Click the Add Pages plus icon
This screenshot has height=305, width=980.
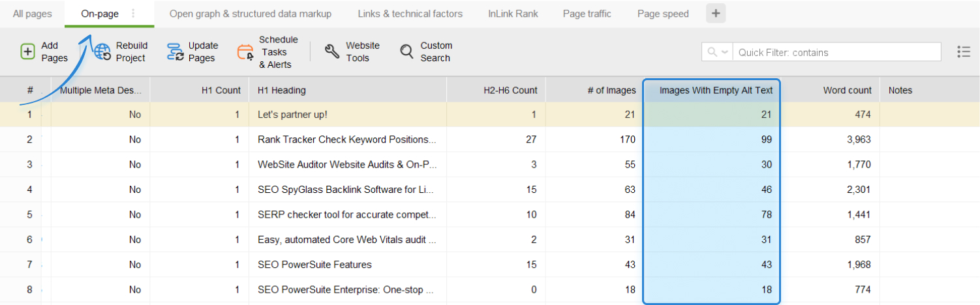[x=27, y=52]
